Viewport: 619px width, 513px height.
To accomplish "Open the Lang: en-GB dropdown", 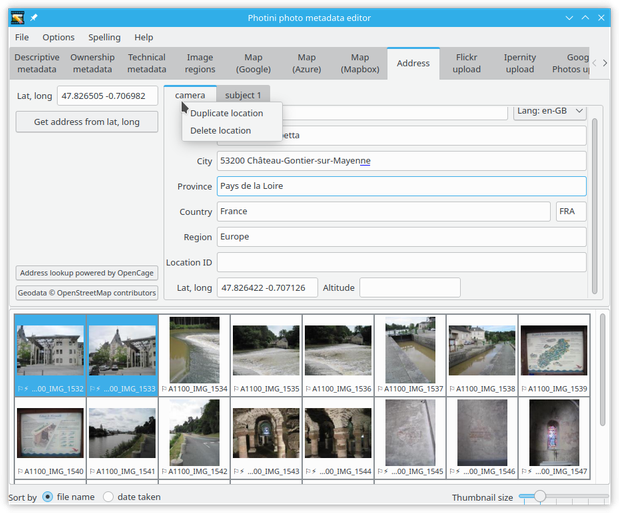I will click(550, 111).
